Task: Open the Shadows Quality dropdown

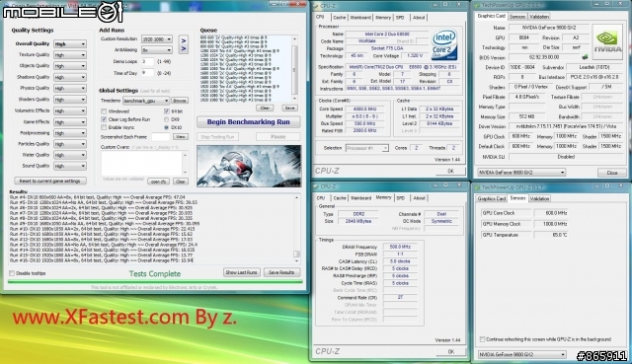Action: pyautogui.click(x=70, y=77)
